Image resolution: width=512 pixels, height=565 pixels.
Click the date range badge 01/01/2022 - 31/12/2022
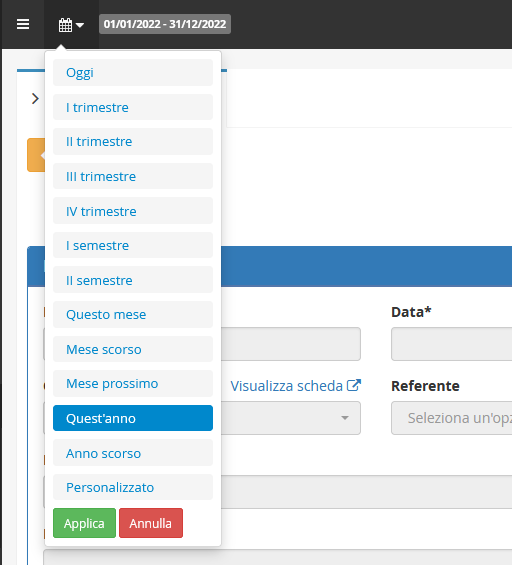[165, 24]
